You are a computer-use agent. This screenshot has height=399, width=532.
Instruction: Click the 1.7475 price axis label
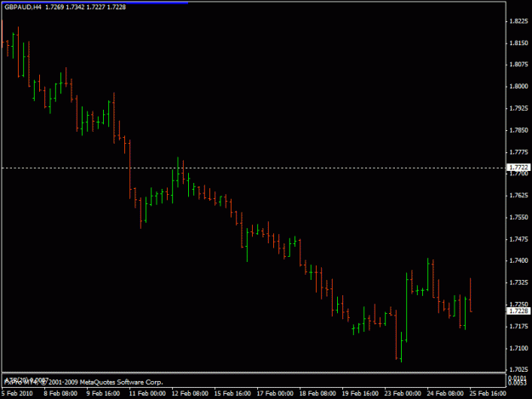[518, 239]
